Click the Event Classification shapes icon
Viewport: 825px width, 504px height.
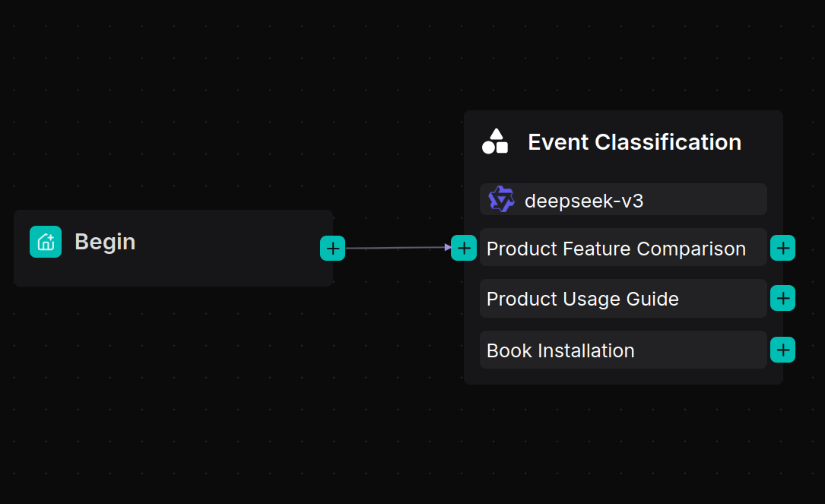(495, 141)
